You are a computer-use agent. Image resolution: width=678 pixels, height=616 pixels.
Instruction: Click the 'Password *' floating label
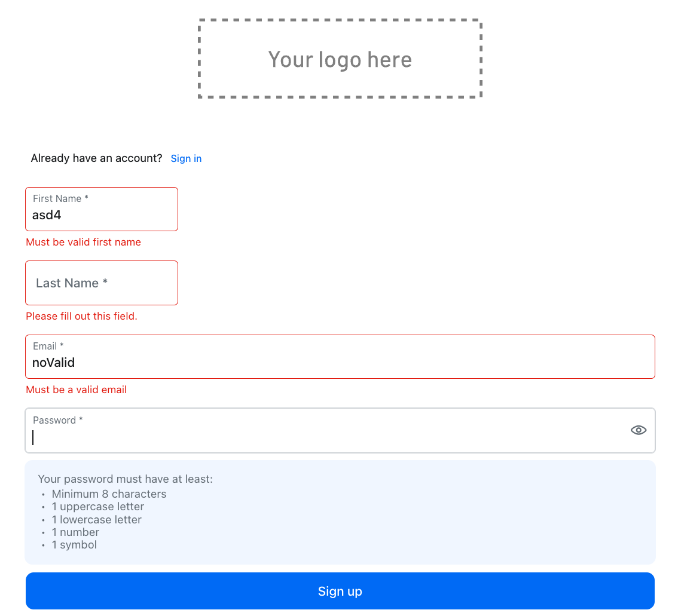[58, 420]
